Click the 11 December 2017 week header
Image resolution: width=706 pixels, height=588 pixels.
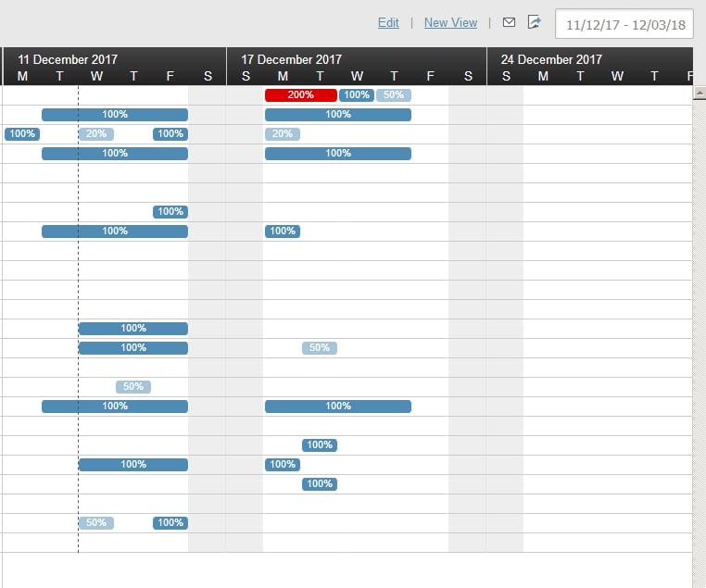[x=68, y=59]
